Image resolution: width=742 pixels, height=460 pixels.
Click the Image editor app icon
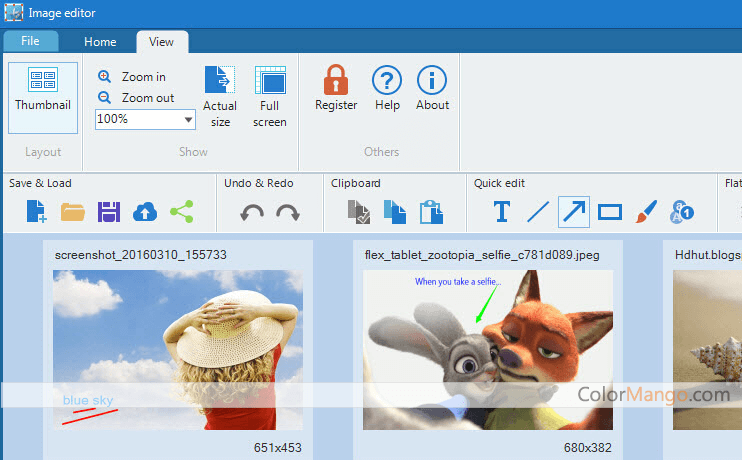click(14, 12)
